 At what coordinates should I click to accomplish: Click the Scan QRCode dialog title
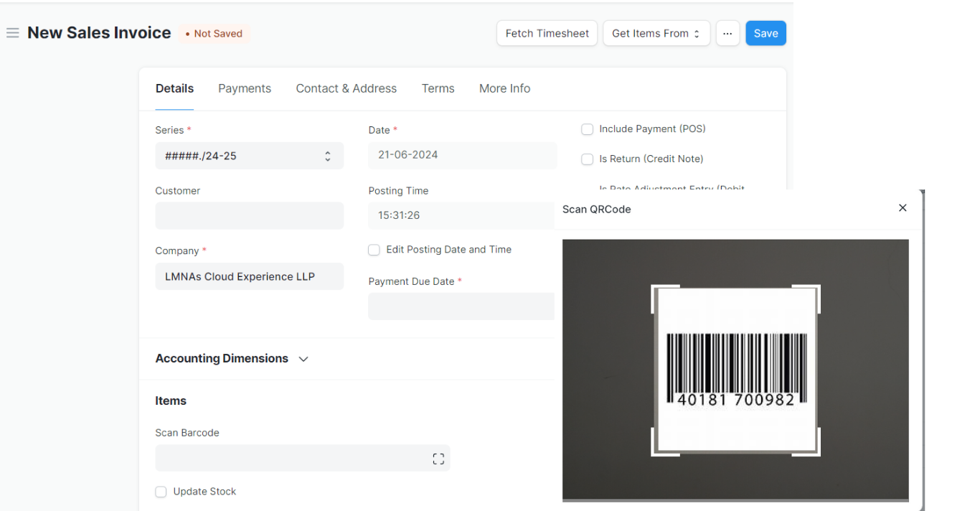[x=596, y=209]
